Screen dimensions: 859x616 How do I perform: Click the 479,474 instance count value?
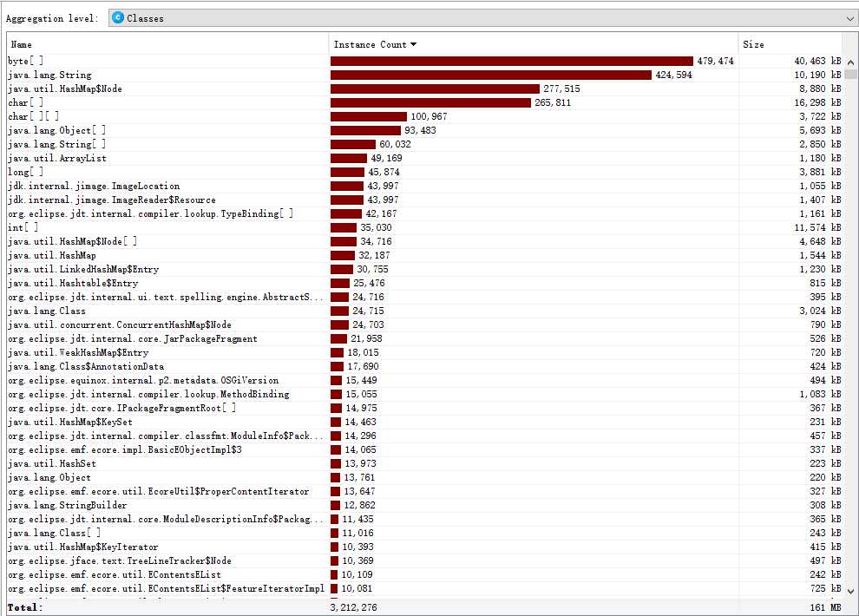coord(716,61)
